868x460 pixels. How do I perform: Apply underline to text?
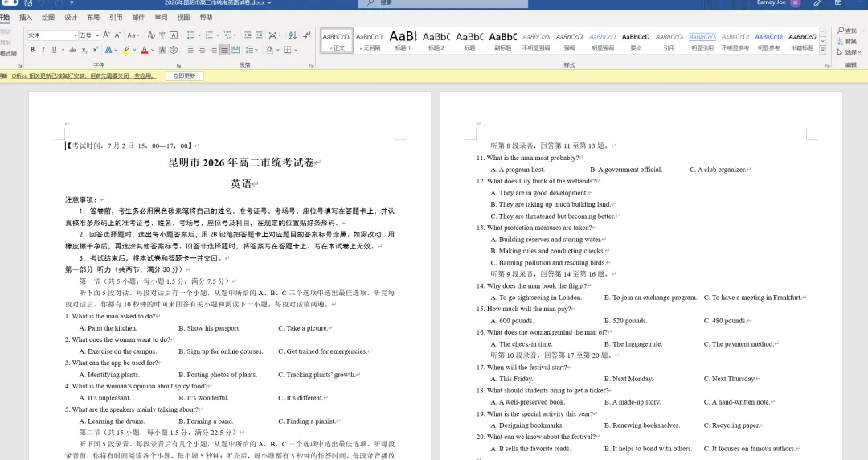[x=54, y=50]
